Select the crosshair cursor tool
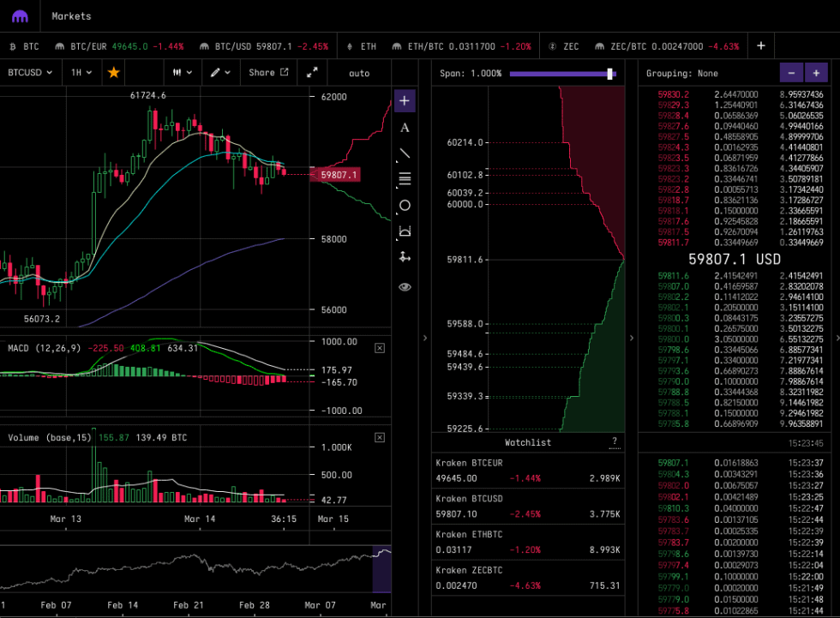Viewport: 840px width, 618px height. (405, 101)
